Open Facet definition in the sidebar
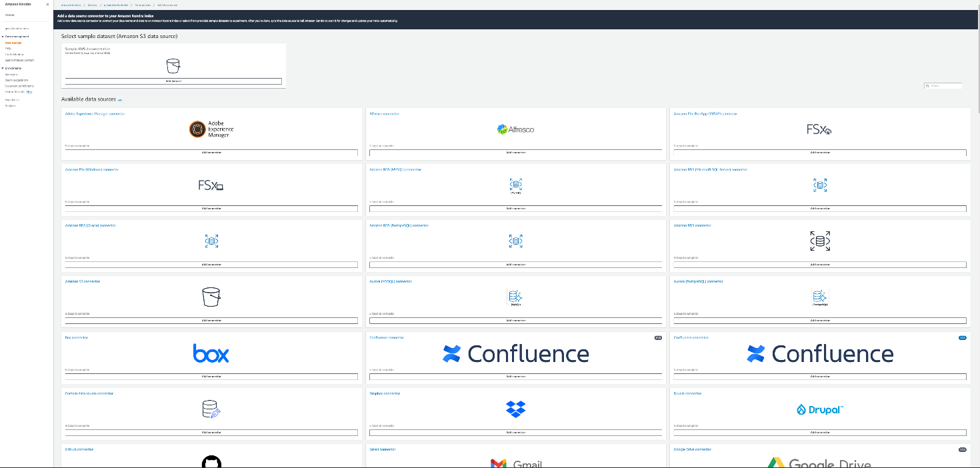 point(14,54)
